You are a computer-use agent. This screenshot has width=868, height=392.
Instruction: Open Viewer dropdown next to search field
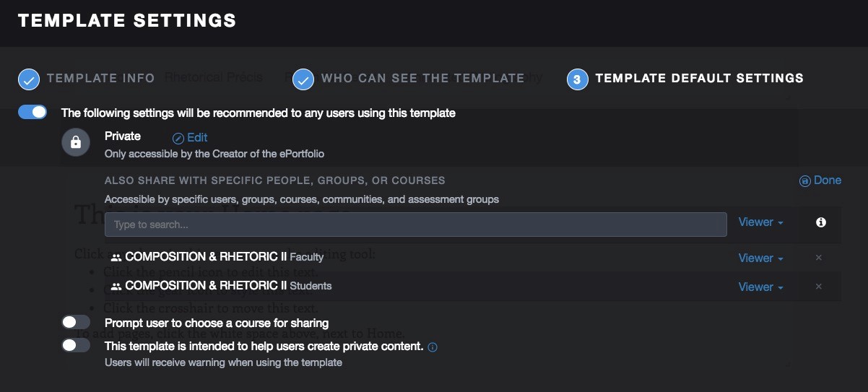(x=761, y=222)
